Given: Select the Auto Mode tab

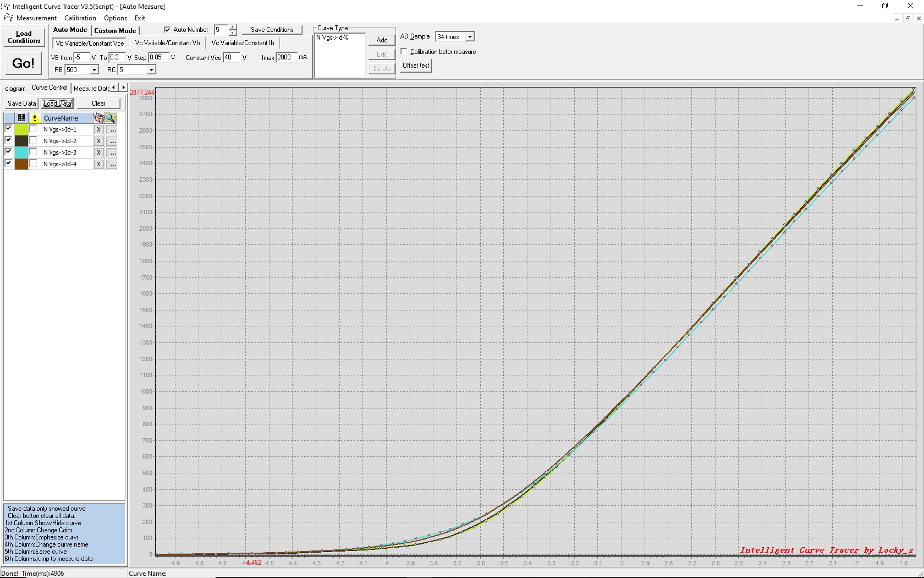Looking at the screenshot, I should pyautogui.click(x=70, y=30).
